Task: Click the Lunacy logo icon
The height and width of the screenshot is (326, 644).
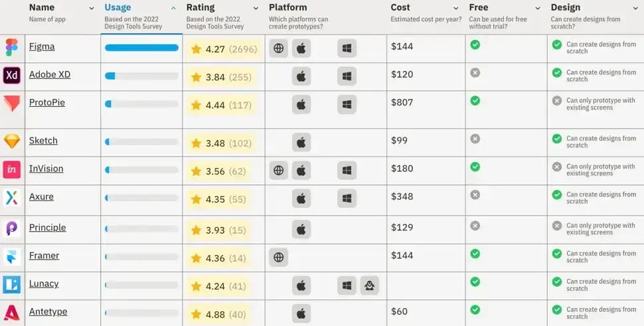Action: [11, 285]
